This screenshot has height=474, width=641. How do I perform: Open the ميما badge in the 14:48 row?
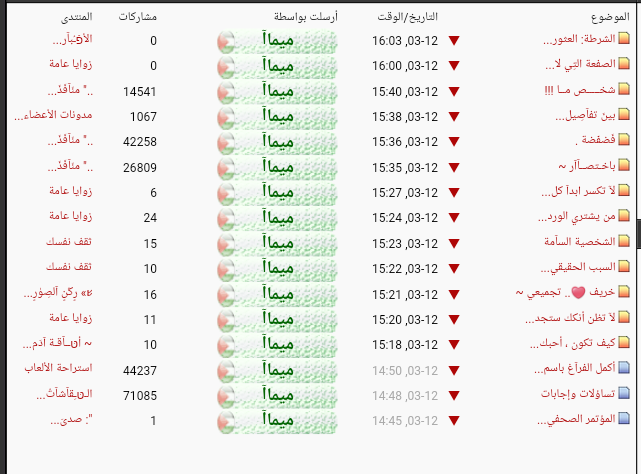(277, 396)
